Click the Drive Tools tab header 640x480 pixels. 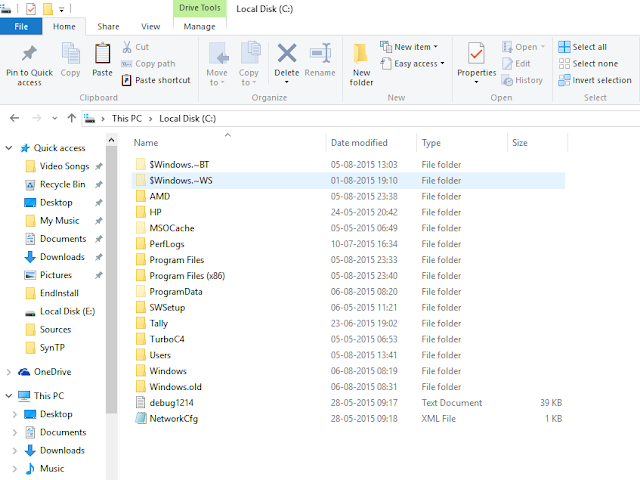tap(200, 8)
